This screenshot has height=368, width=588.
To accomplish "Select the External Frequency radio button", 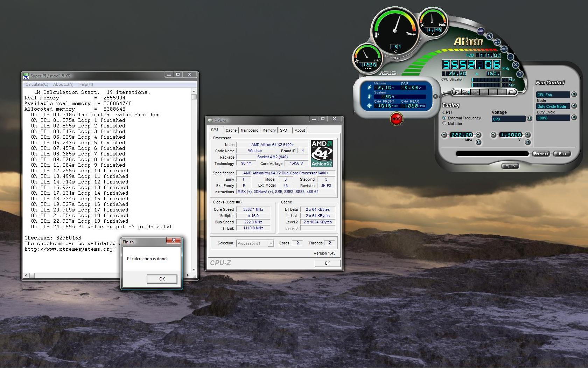I will click(444, 118).
